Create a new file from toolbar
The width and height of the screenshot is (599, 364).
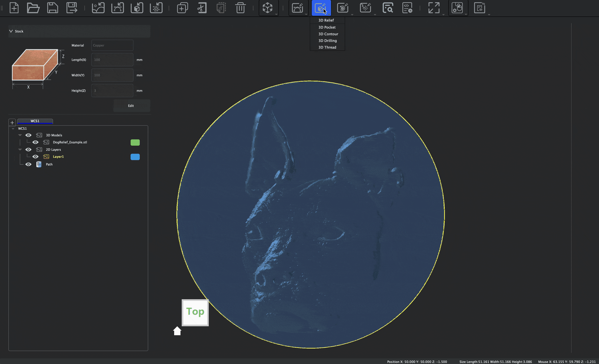pyautogui.click(x=14, y=8)
